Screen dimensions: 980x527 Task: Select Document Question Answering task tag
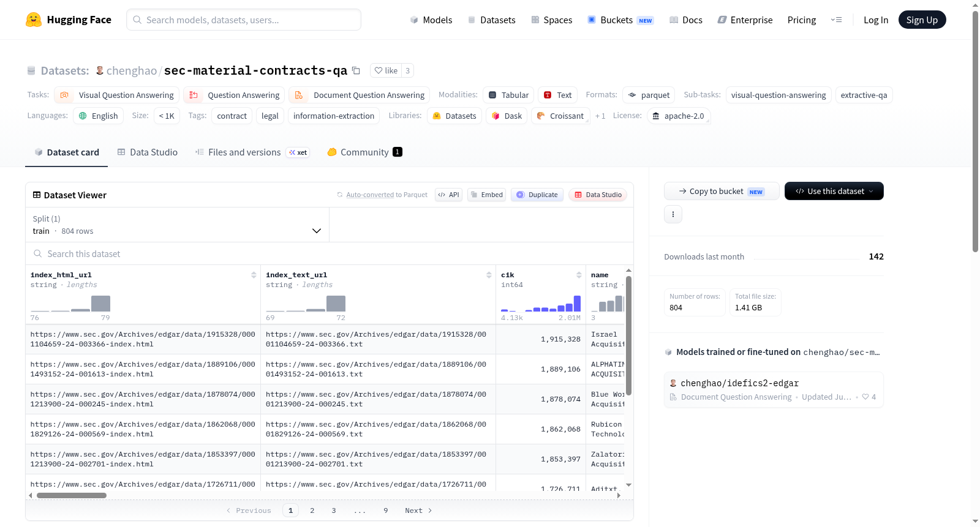pyautogui.click(x=360, y=95)
